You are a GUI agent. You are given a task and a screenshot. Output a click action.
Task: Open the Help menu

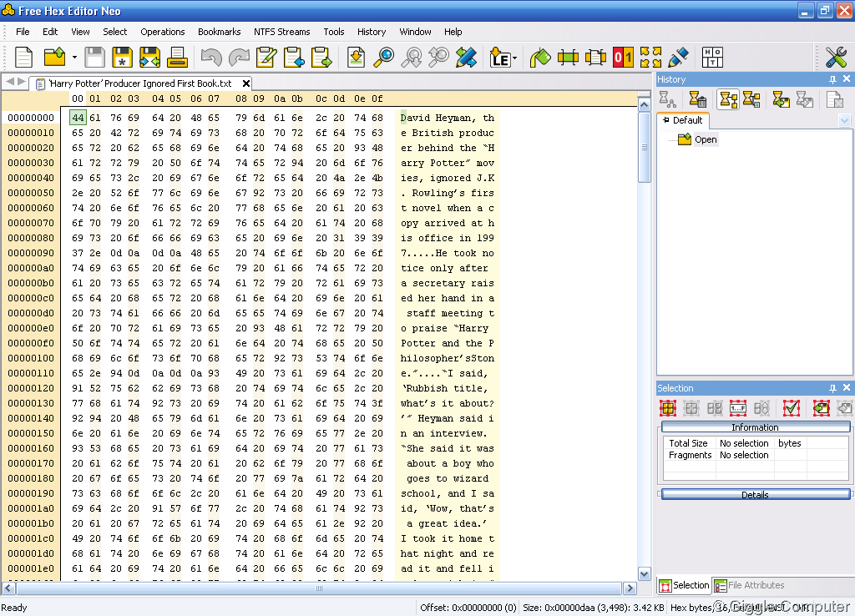click(x=453, y=32)
